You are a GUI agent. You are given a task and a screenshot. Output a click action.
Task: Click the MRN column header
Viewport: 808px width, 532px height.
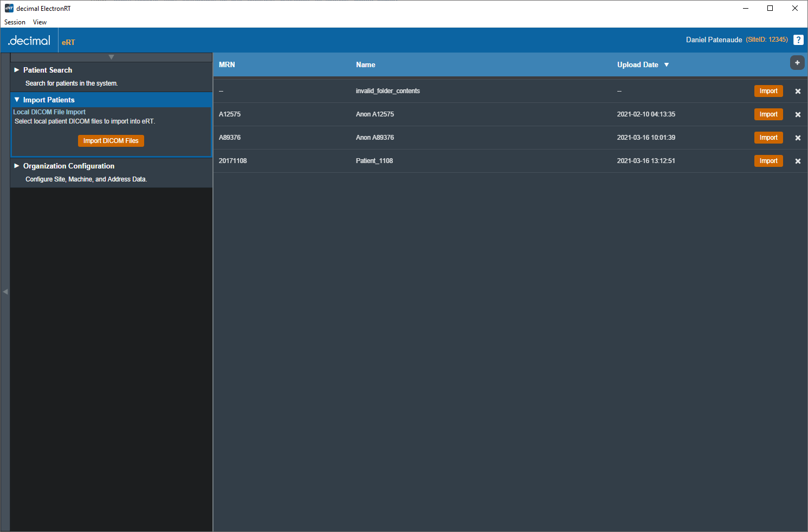coord(227,65)
